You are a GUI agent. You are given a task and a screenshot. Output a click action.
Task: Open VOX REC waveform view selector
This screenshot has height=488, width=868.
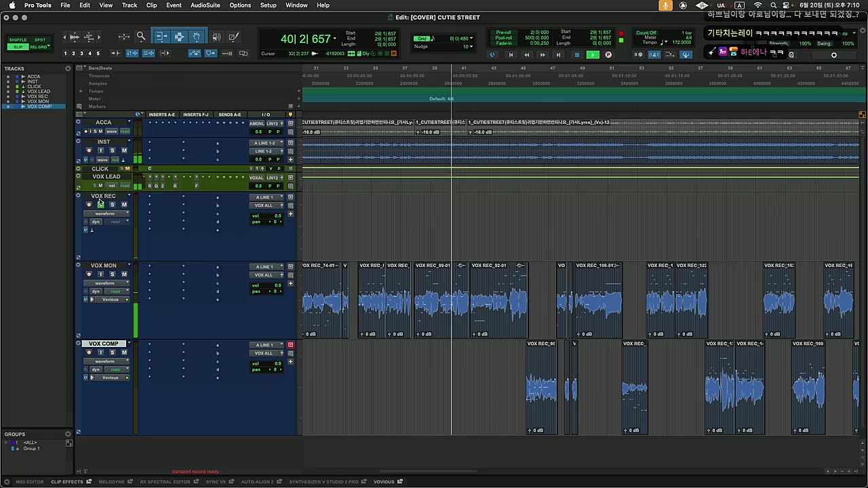tap(106, 213)
